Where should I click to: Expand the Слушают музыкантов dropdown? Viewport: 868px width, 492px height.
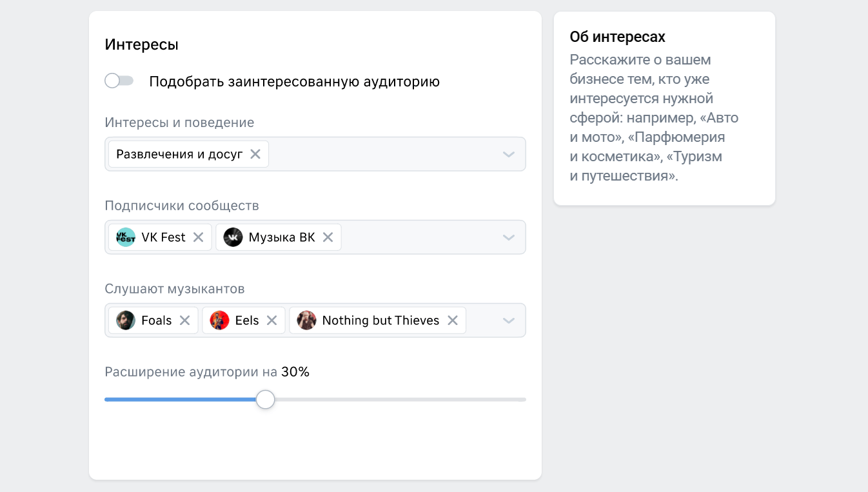(x=508, y=321)
